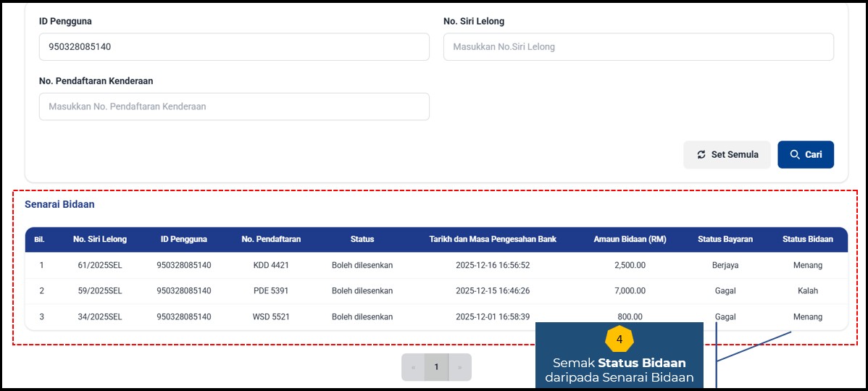The height and width of the screenshot is (391, 868).
Task: Click registration number KDD 4421
Action: pos(271,265)
